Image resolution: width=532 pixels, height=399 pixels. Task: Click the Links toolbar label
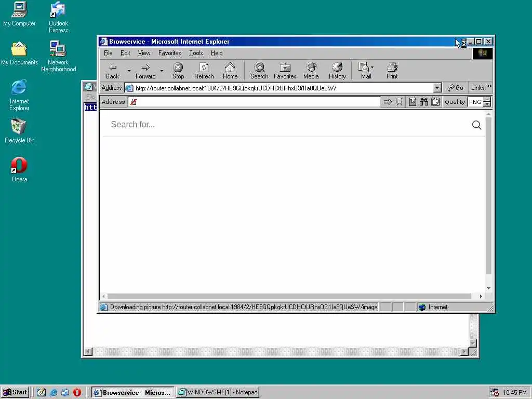tap(478, 88)
